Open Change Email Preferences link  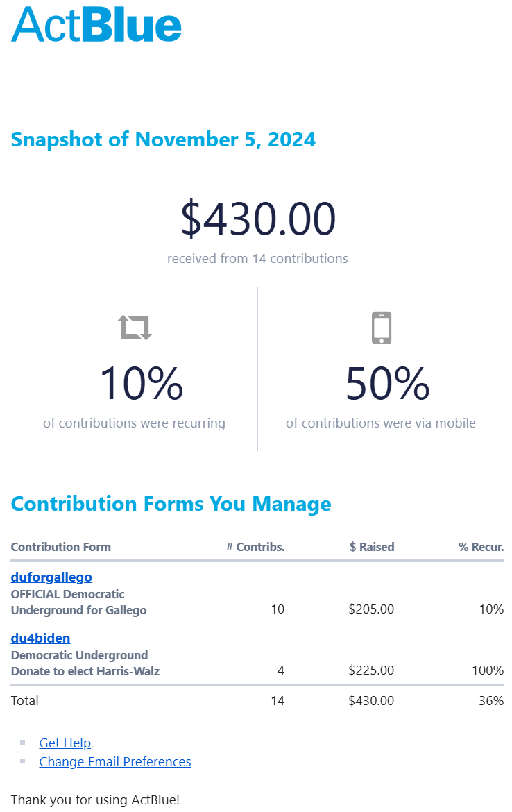[115, 761]
